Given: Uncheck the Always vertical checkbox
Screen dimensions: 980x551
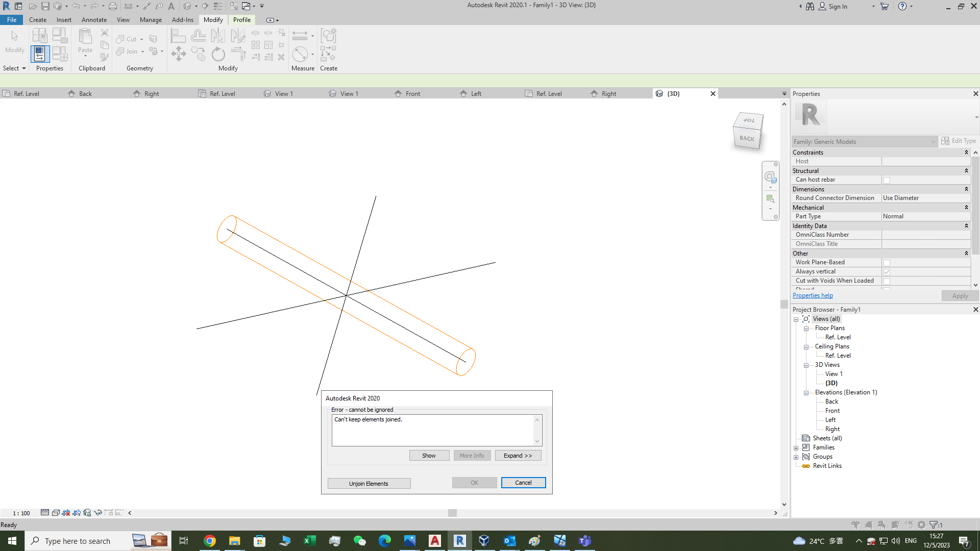Looking at the screenshot, I should click(887, 271).
